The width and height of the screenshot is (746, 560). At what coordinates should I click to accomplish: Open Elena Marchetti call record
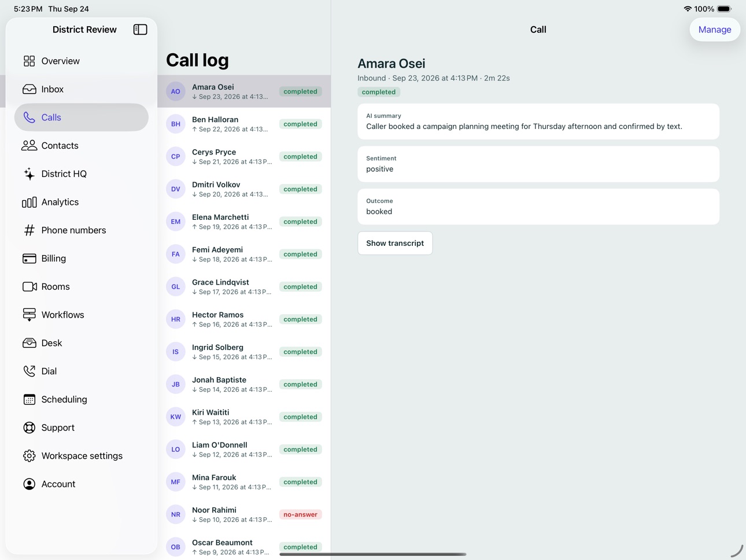pos(244,222)
